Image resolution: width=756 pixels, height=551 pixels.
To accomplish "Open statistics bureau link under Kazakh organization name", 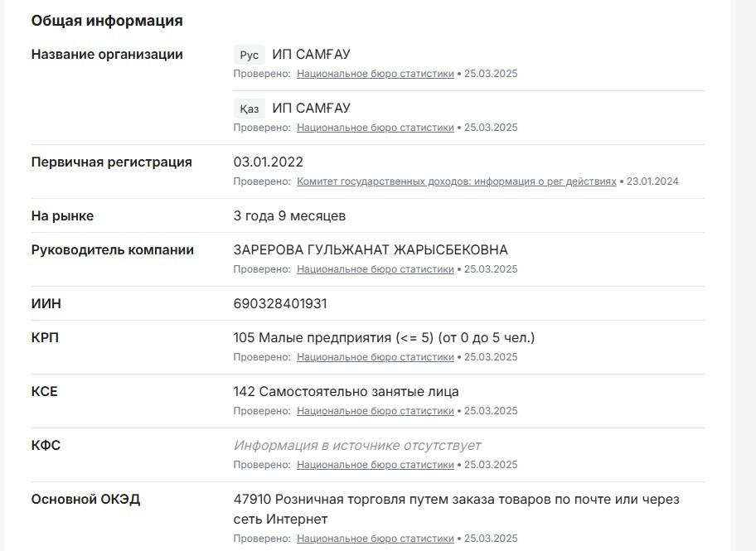I will click(376, 128).
